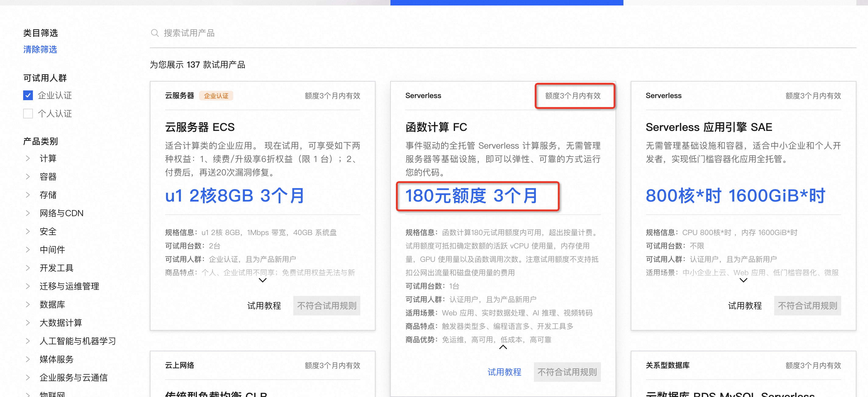This screenshot has width=868, height=397.
Task: Click 清除筛选 to clear filters
Action: click(40, 50)
